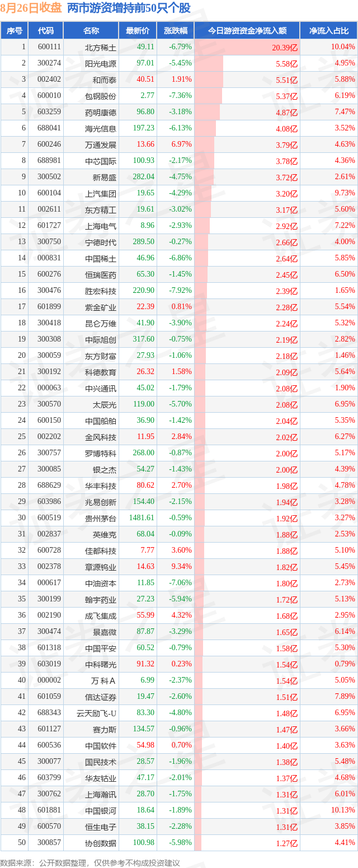The width and height of the screenshot is (358, 868).
Task: Select stock name 上海电气
Action: point(101,226)
